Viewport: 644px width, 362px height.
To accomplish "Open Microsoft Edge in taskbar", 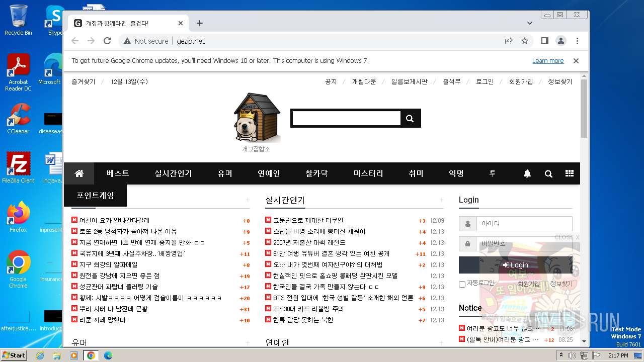I will (108, 355).
